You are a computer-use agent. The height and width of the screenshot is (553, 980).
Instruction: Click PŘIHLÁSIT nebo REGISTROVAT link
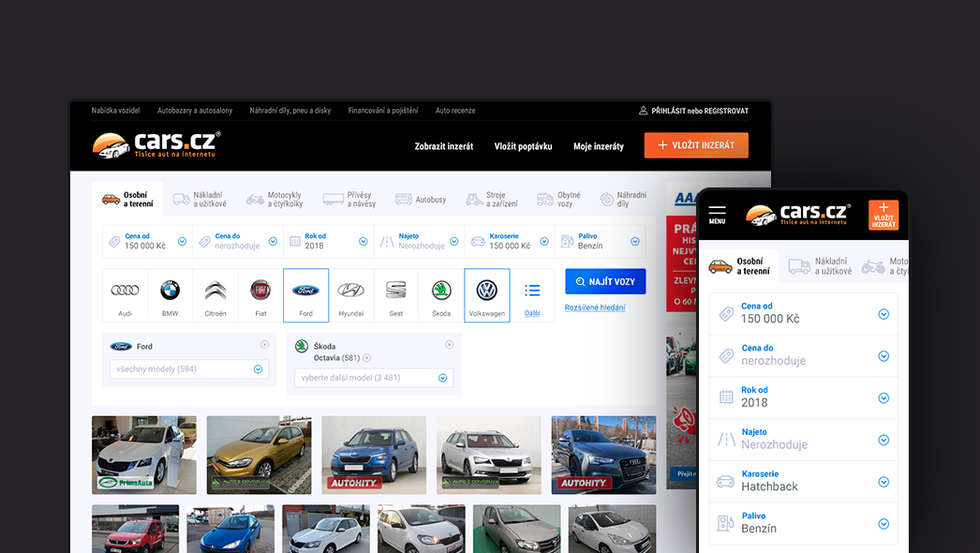pos(699,111)
